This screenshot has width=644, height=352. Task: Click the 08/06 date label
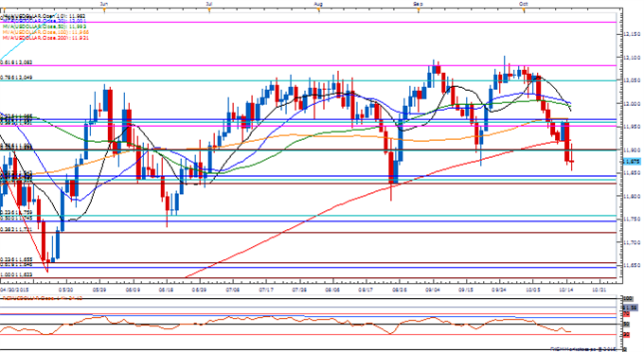coord(332,290)
